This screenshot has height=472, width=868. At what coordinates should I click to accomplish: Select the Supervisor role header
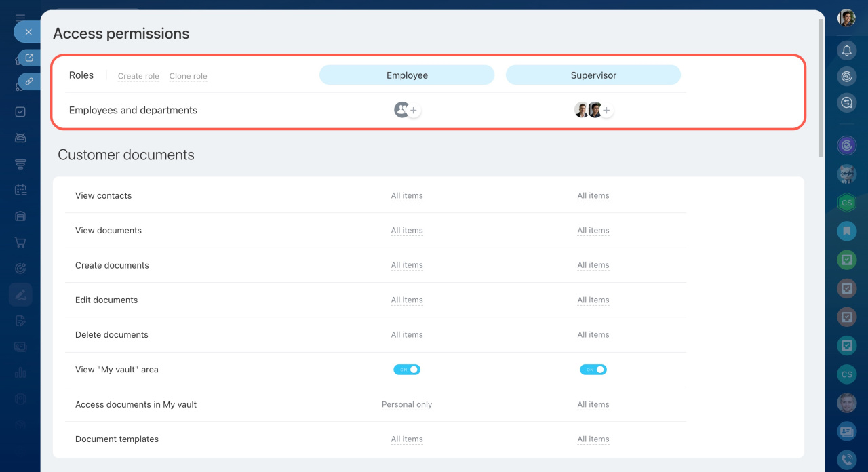593,75
